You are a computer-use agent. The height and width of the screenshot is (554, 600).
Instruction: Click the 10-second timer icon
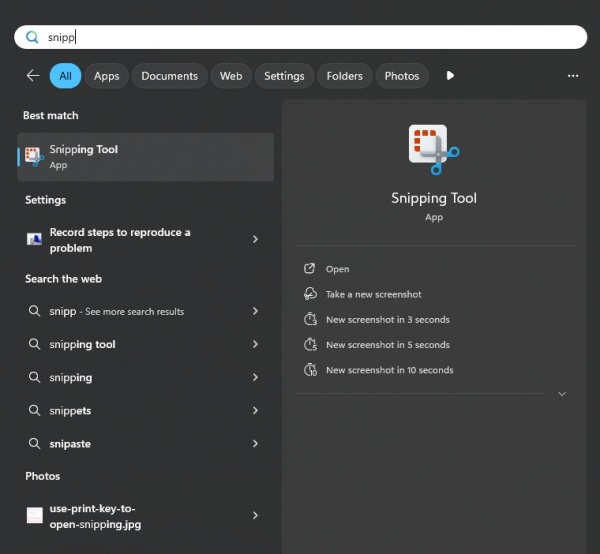pyautogui.click(x=310, y=370)
